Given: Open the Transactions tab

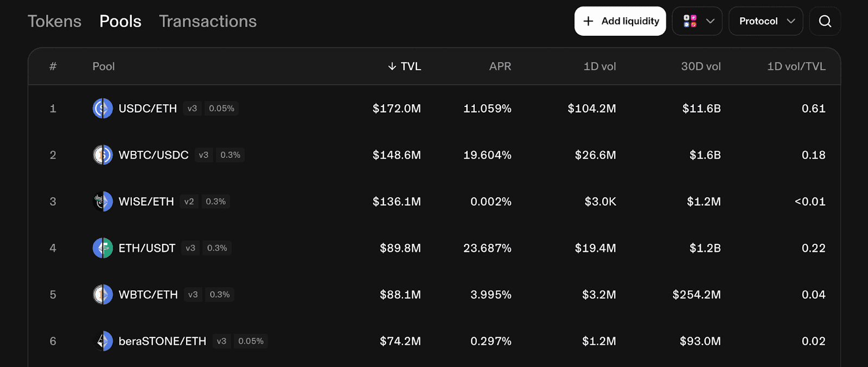Looking at the screenshot, I should [x=208, y=21].
